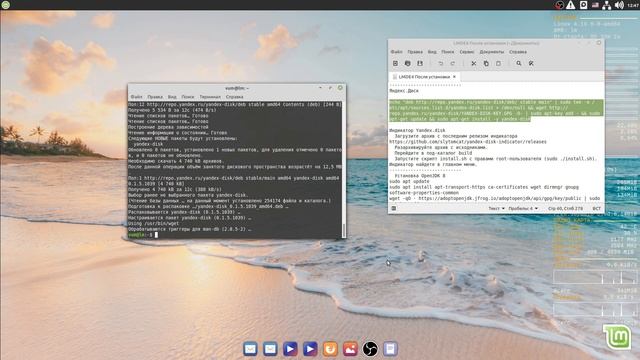Viewport: 640px width, 360px height.
Task: Cut the selected text with the scissors icon
Action: (x=473, y=63)
